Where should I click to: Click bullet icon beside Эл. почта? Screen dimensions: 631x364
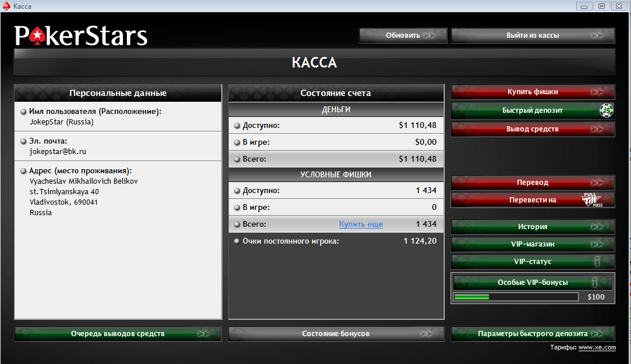(x=23, y=141)
